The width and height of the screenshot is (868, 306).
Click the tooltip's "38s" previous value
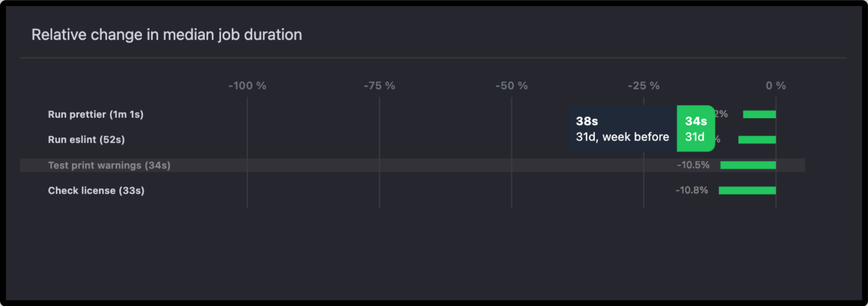[x=587, y=121]
